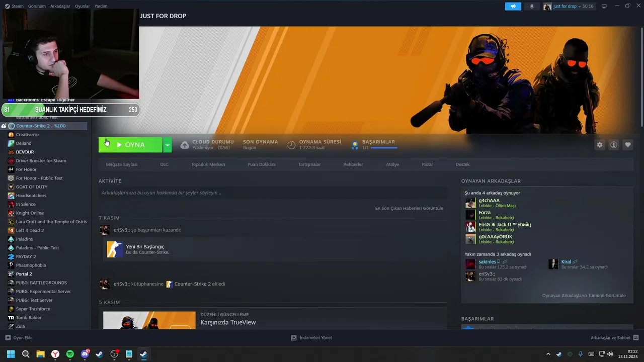Open the Pazar tab
This screenshot has width=644, height=362.
[x=427, y=164]
